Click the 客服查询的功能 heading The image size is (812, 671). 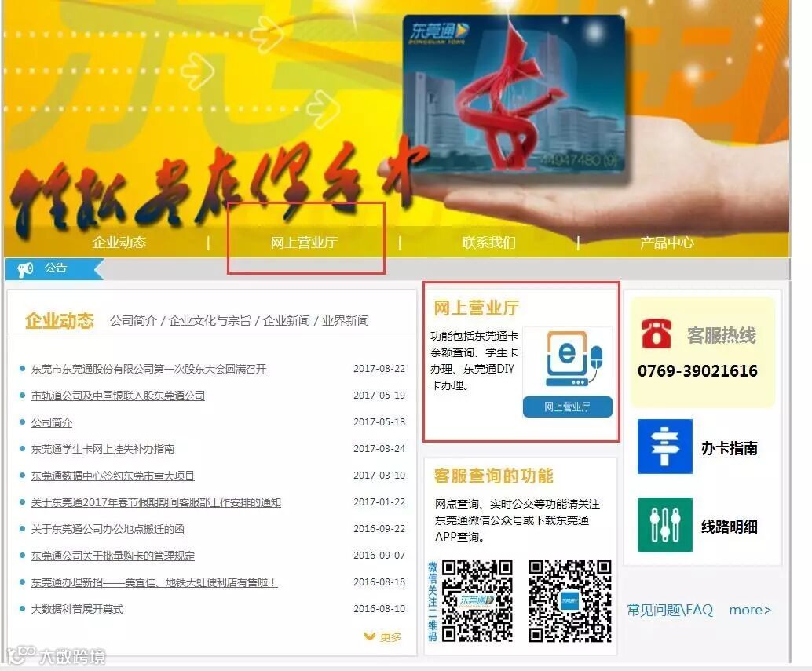[493, 476]
